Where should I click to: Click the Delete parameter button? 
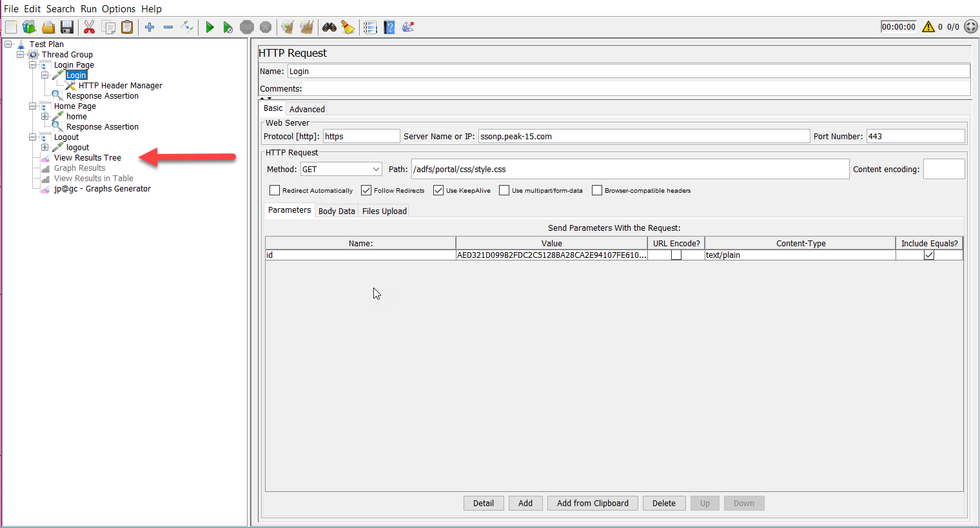tap(664, 504)
